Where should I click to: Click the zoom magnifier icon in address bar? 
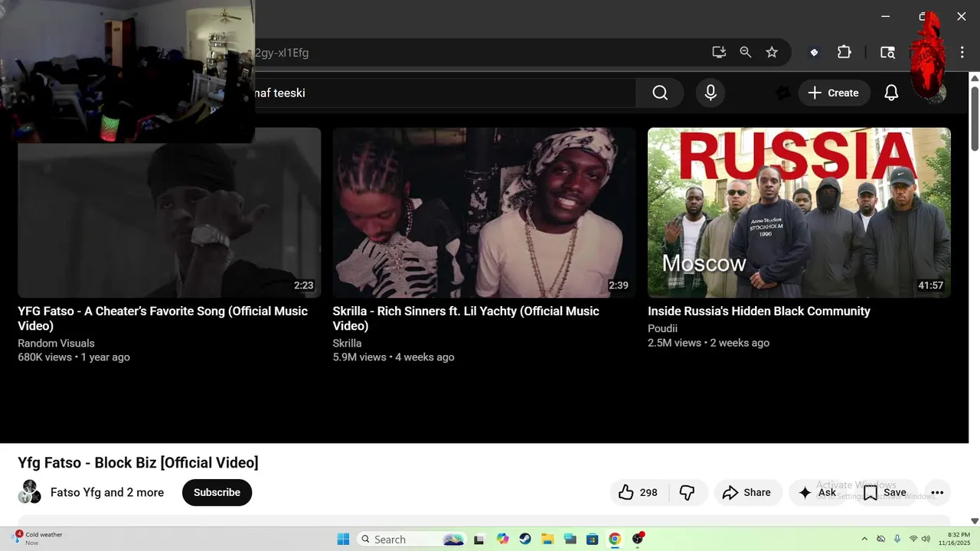[745, 52]
